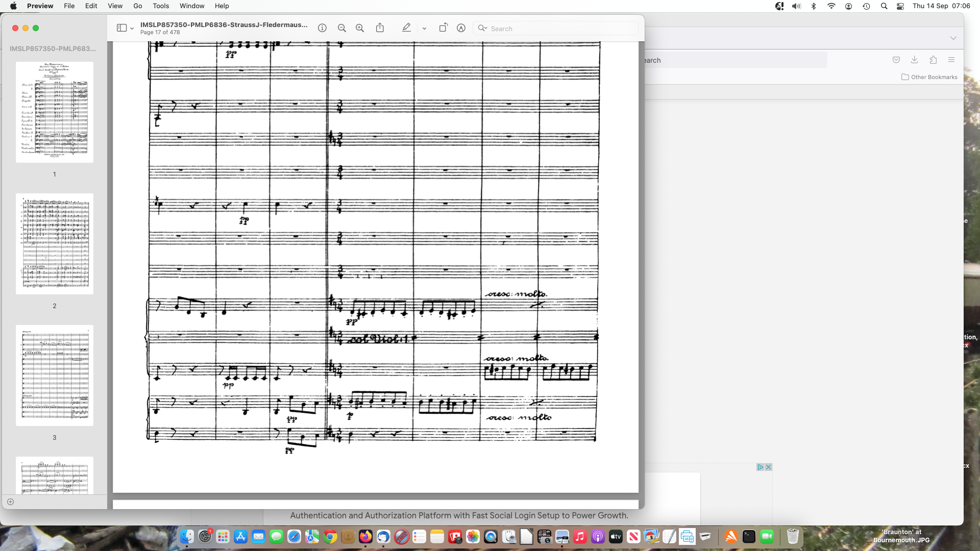Select page 1 thumbnail in sidebar
Viewport: 980px width, 551px height.
click(55, 112)
